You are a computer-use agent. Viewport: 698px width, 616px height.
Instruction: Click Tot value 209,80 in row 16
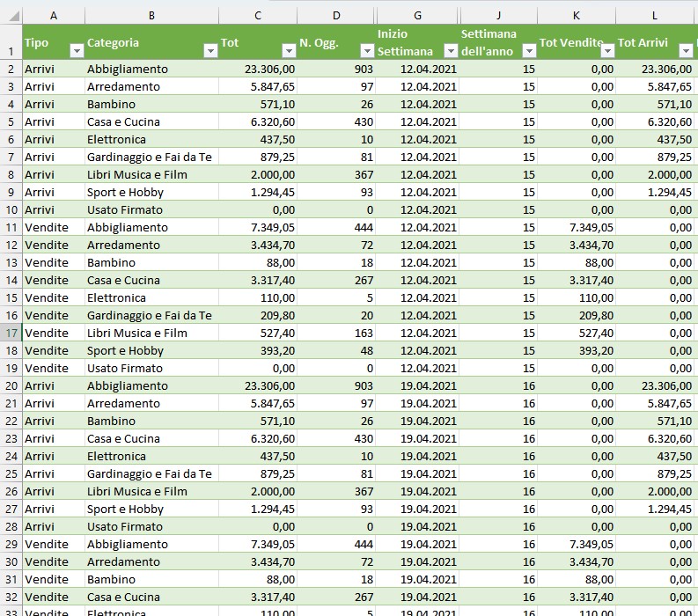[x=258, y=315]
